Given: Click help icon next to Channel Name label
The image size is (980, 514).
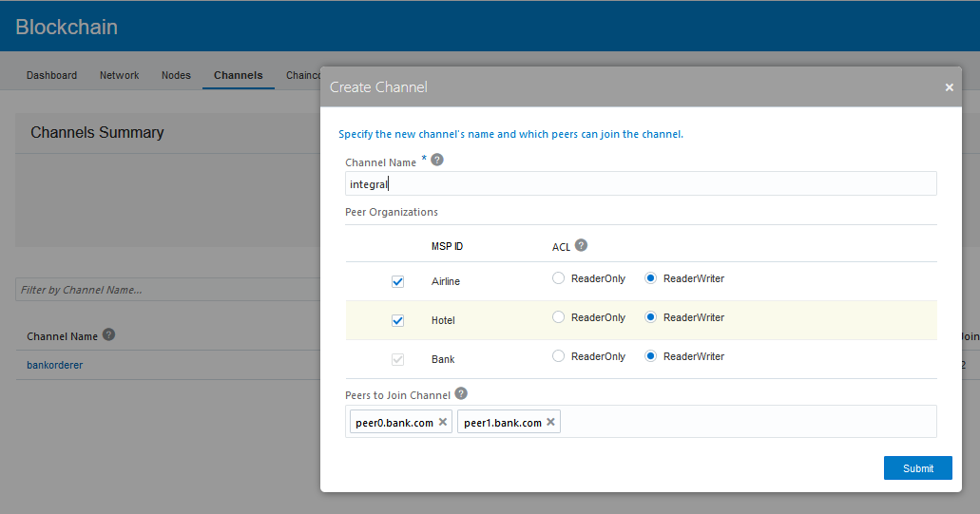Looking at the screenshot, I should coord(437,160).
